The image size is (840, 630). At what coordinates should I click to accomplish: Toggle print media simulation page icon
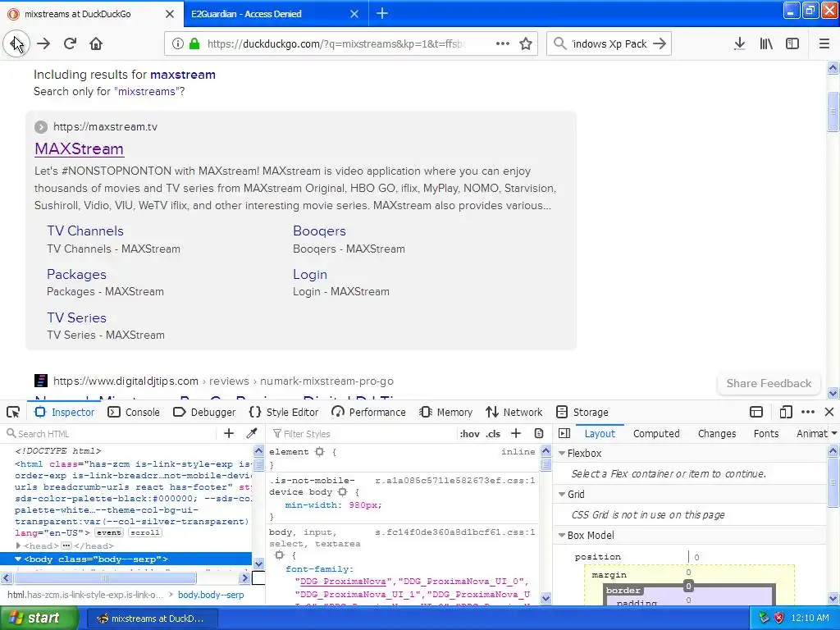pos(539,433)
